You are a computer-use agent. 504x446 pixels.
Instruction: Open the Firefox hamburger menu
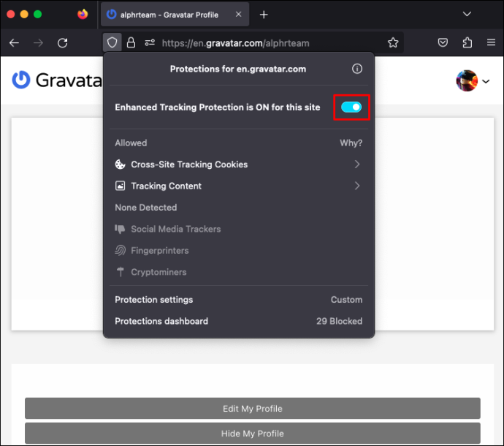pos(491,42)
